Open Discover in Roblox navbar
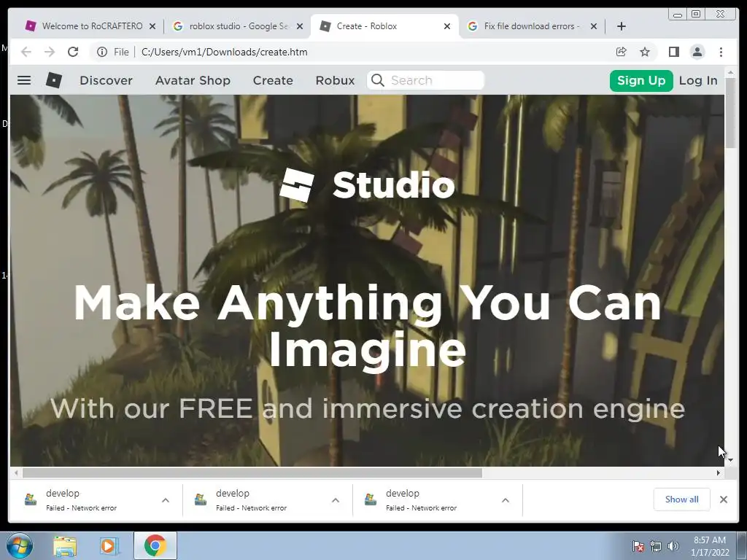 click(106, 80)
